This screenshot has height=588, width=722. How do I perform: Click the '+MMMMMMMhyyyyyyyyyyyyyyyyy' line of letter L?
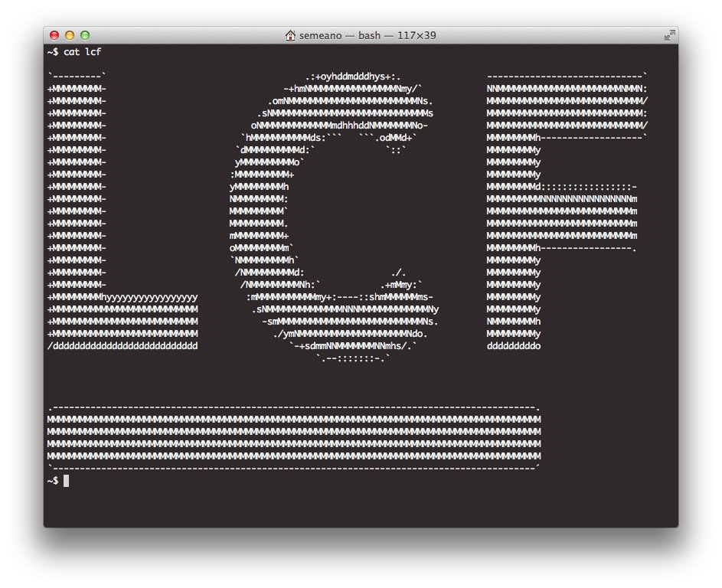point(123,297)
